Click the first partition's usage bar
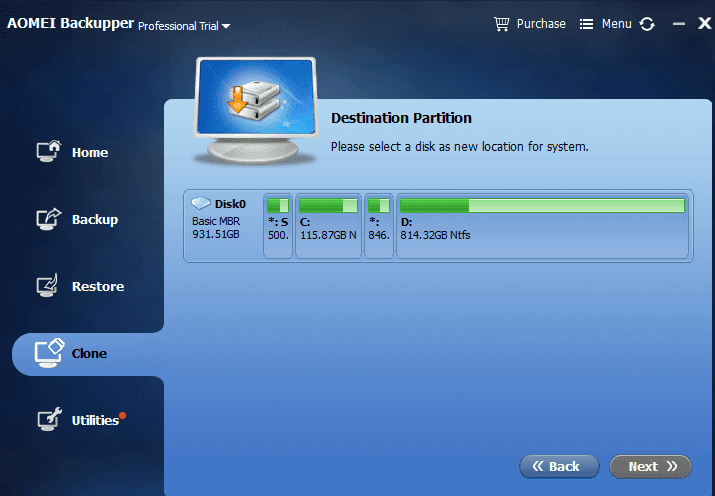715x496 pixels. tap(278, 206)
